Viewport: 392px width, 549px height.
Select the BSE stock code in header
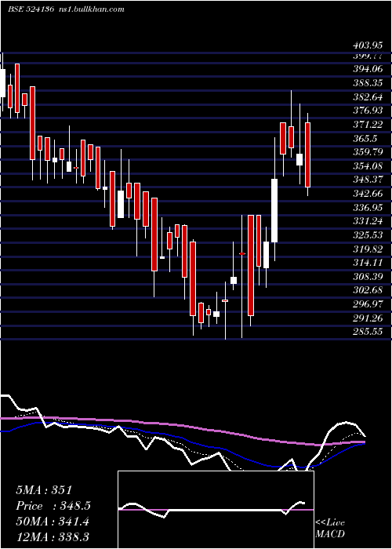point(31,9)
